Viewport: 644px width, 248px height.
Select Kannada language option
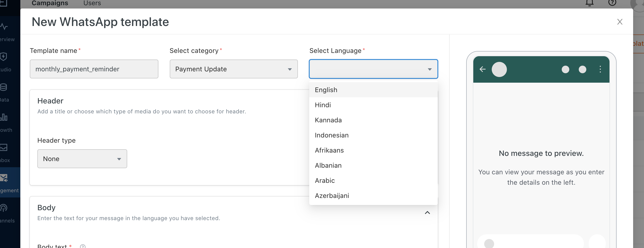click(374, 120)
